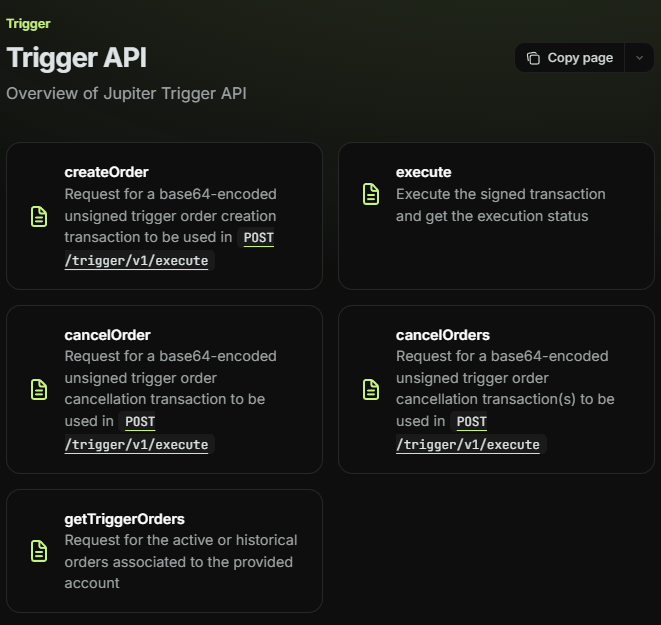661x625 pixels.
Task: Click the copy icon in Copy page button
Action: 533,58
